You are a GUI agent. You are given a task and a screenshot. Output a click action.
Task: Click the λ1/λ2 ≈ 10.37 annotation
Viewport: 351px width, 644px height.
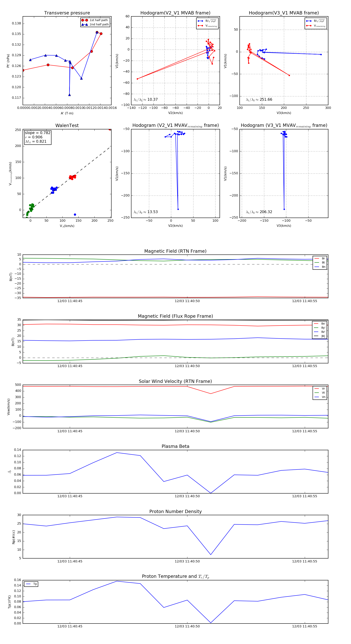tap(146, 100)
